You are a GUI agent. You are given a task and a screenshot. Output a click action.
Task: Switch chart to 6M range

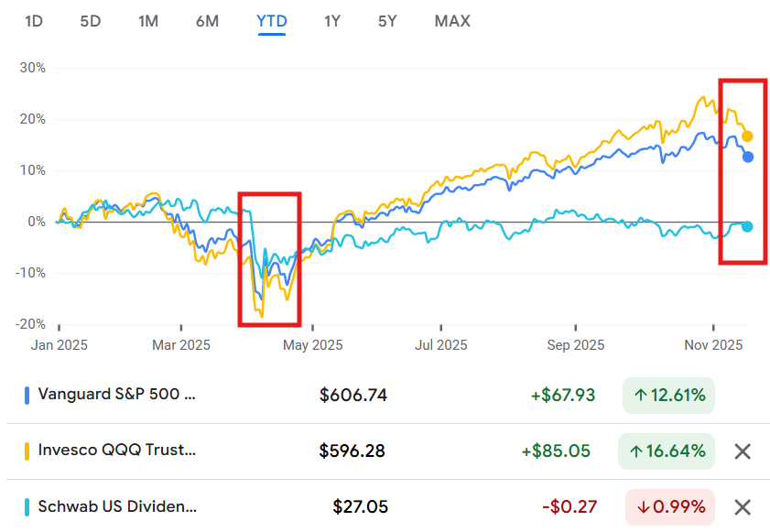pos(207,20)
